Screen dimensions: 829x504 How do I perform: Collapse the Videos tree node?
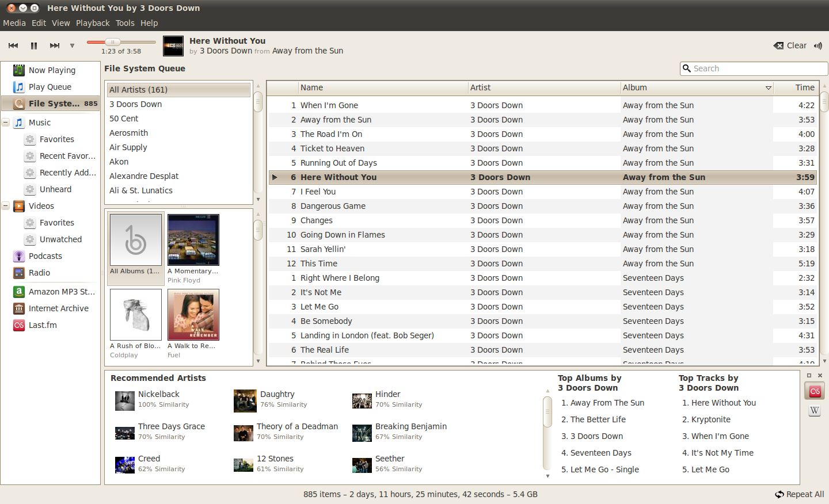point(6,206)
